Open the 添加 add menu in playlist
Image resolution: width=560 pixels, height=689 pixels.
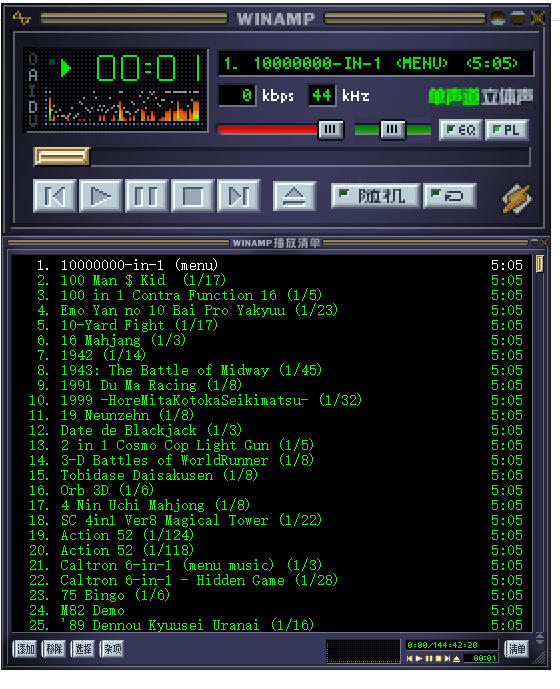(25, 649)
